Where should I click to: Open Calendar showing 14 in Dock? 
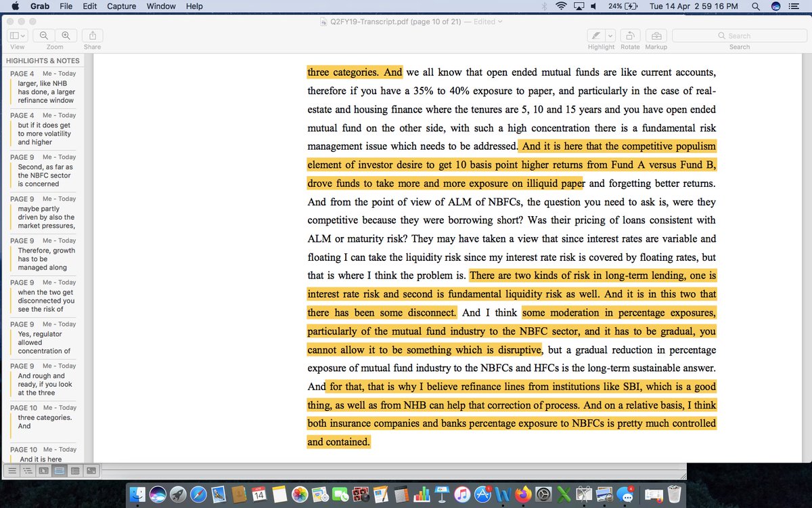[259, 494]
